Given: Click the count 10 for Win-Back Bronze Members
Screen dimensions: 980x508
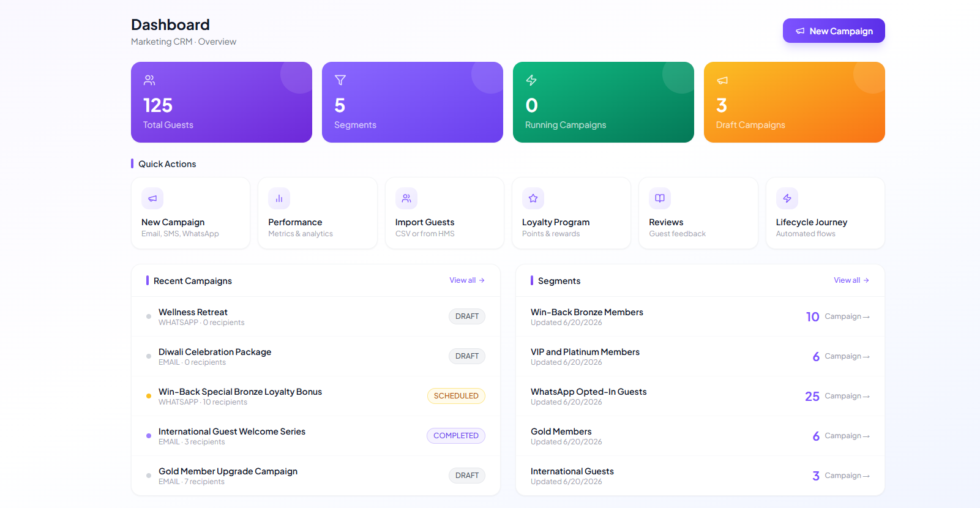Looking at the screenshot, I should click(812, 317).
